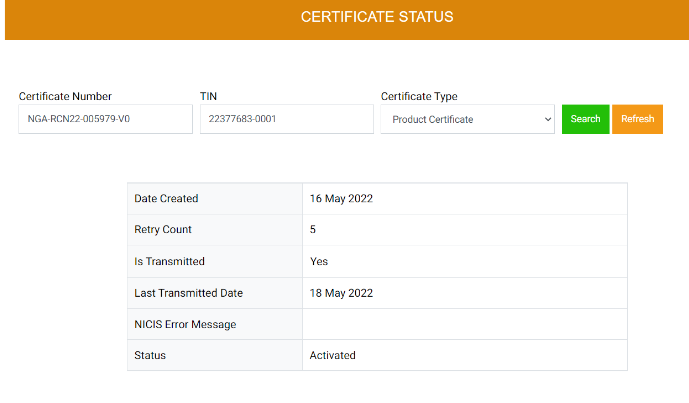Click the TIN label
689x403 pixels.
(x=208, y=96)
